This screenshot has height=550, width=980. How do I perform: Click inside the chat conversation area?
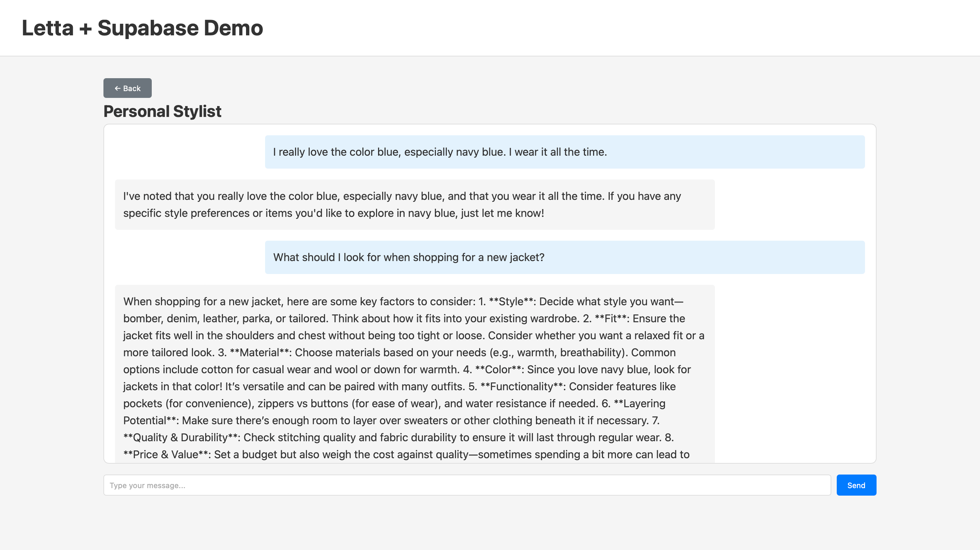click(x=490, y=293)
